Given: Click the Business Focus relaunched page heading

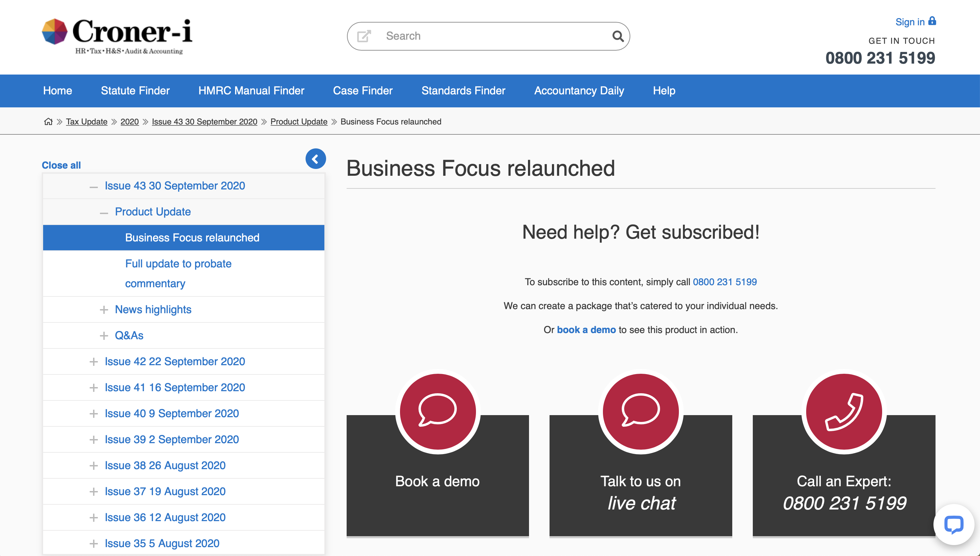Looking at the screenshot, I should click(481, 168).
